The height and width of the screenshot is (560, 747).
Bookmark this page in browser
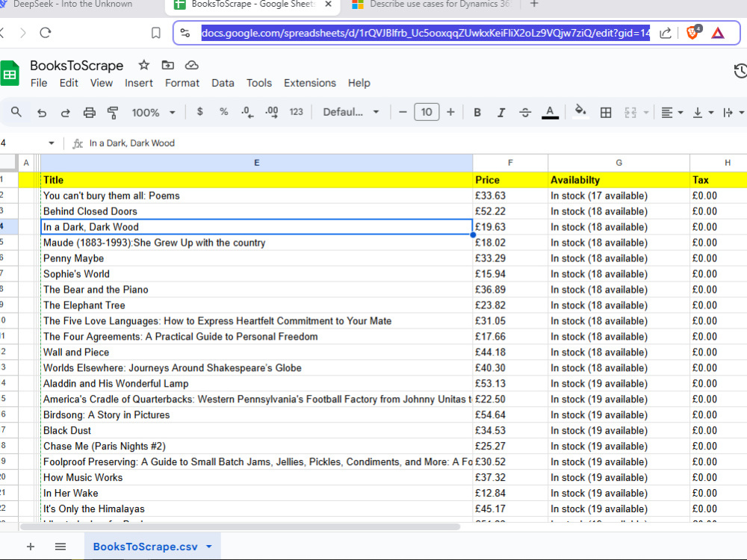pyautogui.click(x=156, y=33)
